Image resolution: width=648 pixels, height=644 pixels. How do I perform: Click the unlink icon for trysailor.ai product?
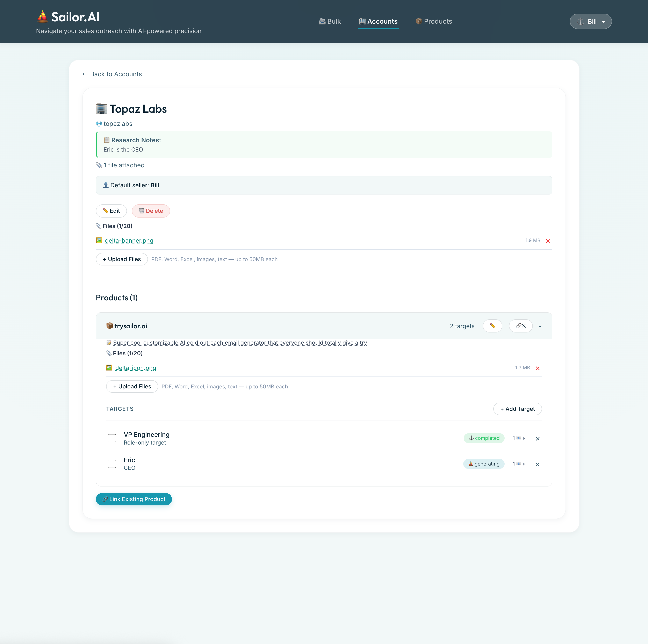[520, 325]
